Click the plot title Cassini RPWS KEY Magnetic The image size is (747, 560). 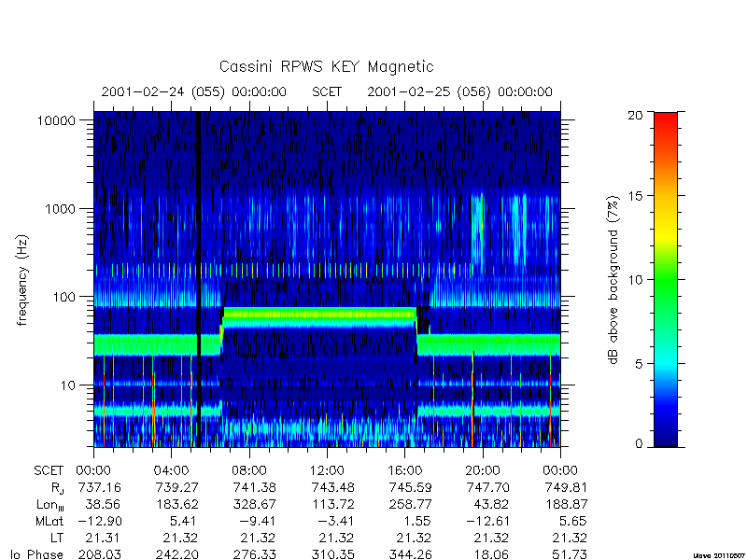click(x=326, y=66)
